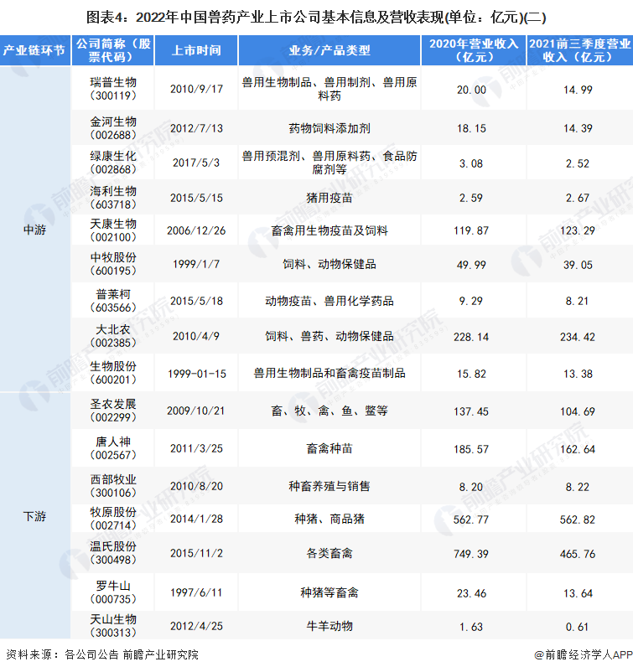The height and width of the screenshot is (672, 633).
Task: Select the 西部牧业 (300106) cell
Action: coord(113,486)
